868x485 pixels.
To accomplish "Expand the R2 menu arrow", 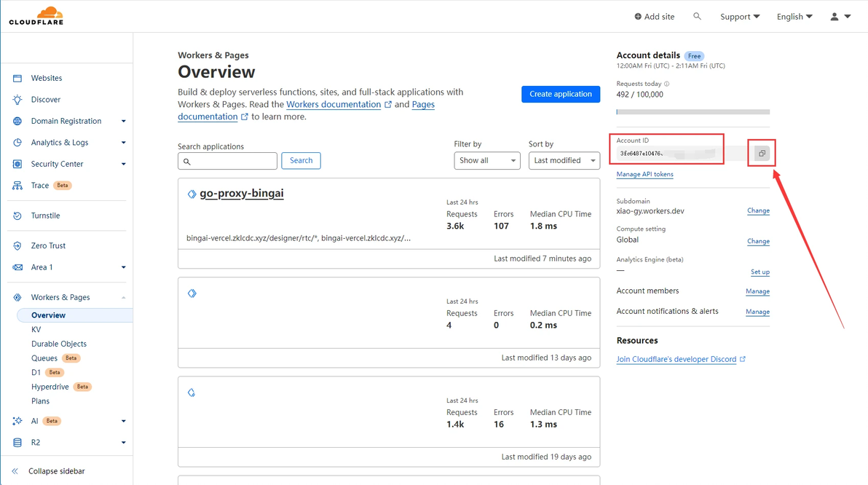I will [x=124, y=442].
